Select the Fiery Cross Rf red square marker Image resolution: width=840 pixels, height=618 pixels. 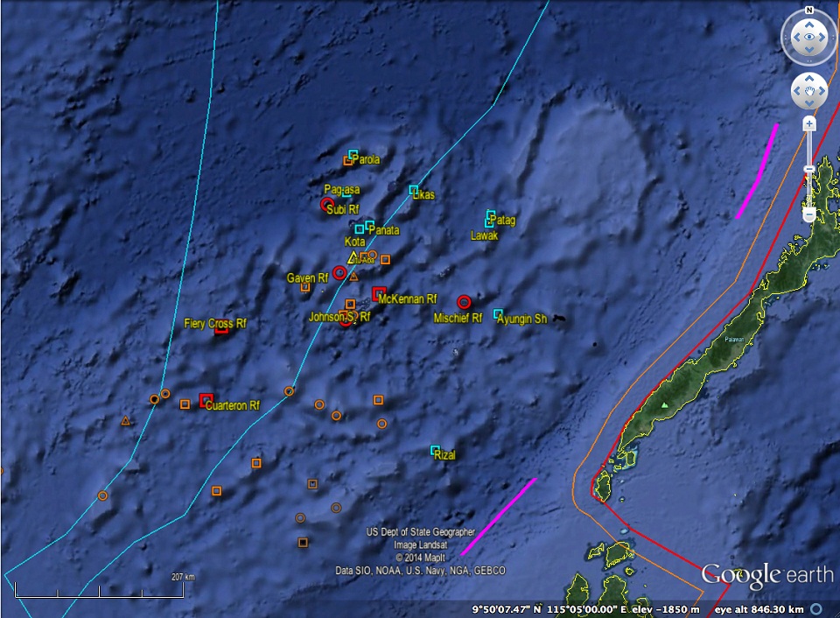[x=221, y=328]
